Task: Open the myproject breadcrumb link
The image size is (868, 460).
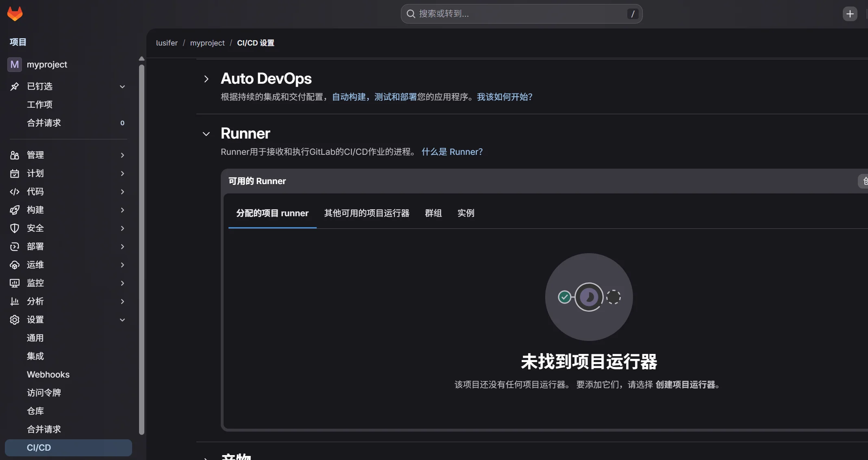Action: 207,43
